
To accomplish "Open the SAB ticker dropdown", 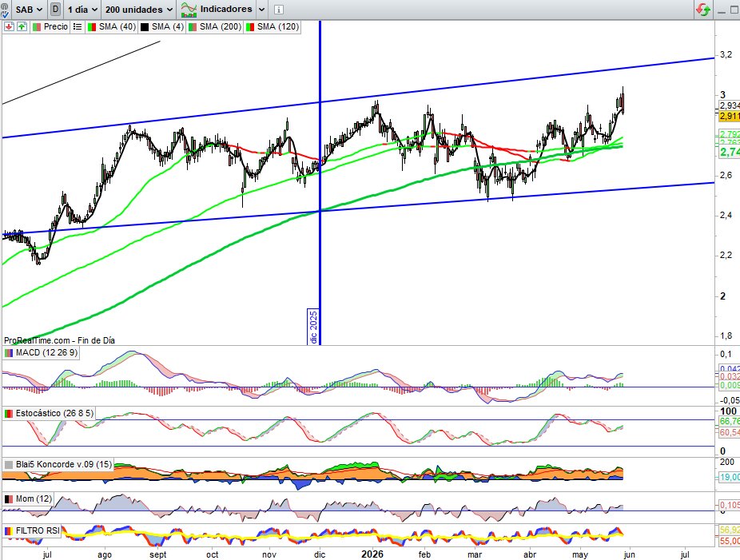I will pos(28,10).
